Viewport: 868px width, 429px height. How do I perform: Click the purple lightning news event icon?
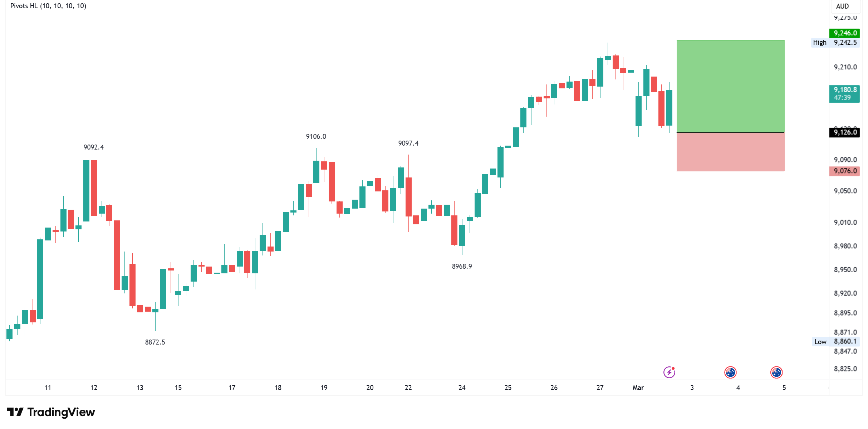[669, 372]
